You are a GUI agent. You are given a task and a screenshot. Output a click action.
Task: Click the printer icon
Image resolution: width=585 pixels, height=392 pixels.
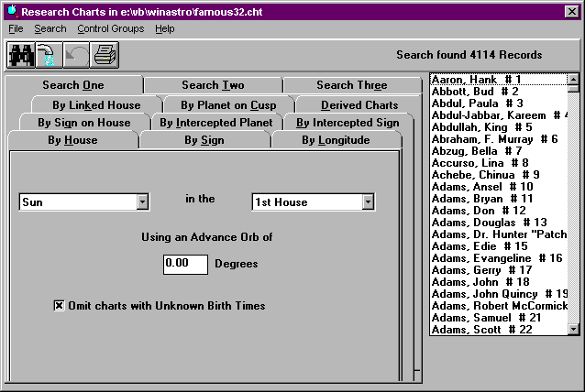(105, 55)
